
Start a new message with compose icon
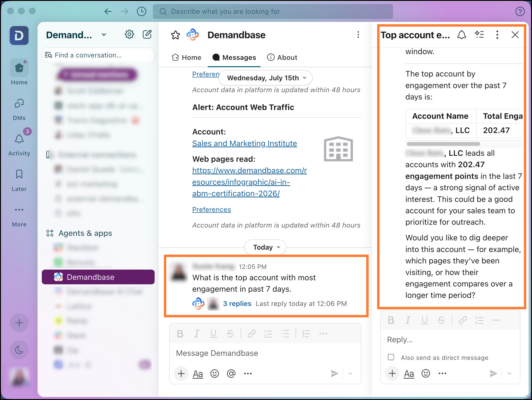pos(147,35)
